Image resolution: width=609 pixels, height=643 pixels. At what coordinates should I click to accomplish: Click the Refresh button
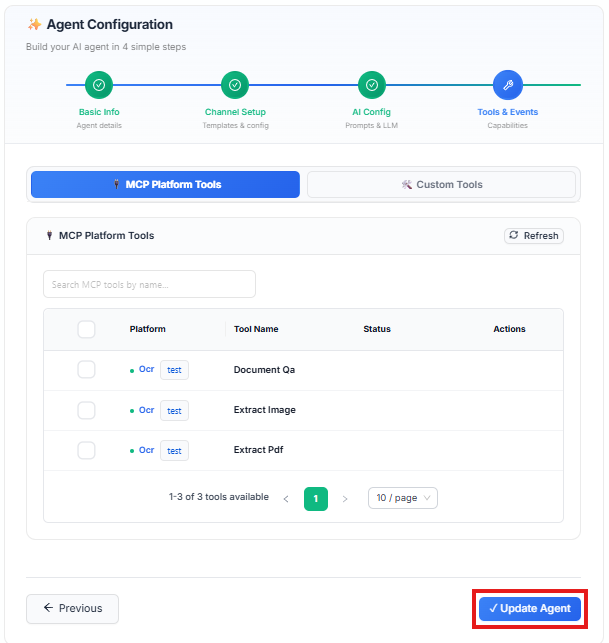534,236
